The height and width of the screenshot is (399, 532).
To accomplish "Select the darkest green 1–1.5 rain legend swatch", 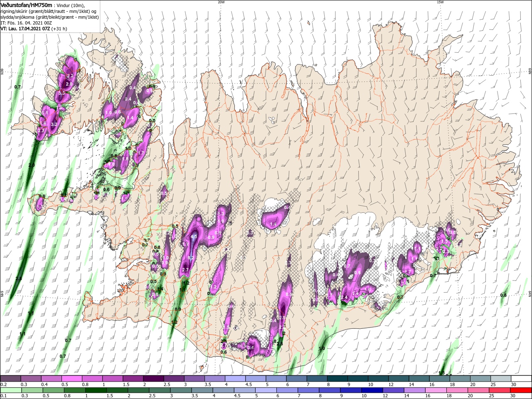I will (x=96, y=390).
